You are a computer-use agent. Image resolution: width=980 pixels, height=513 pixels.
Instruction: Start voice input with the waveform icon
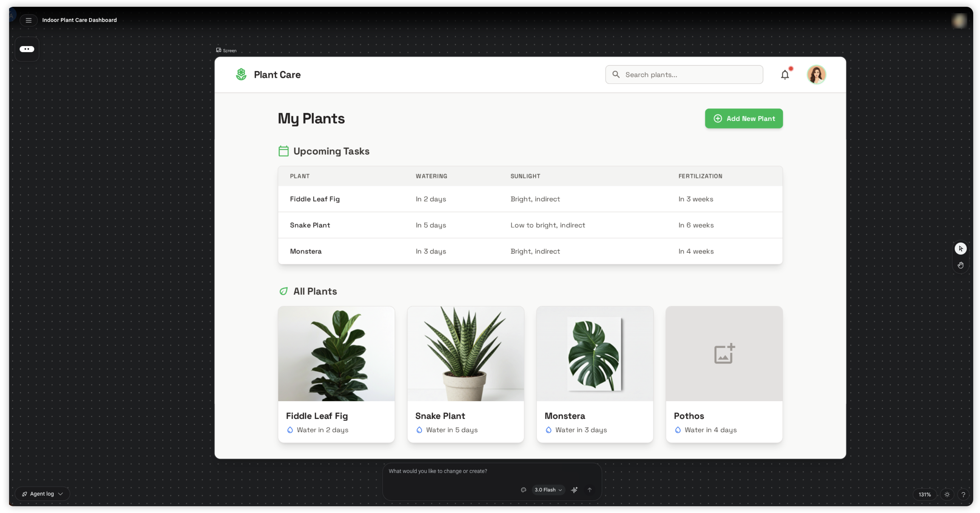(574, 490)
